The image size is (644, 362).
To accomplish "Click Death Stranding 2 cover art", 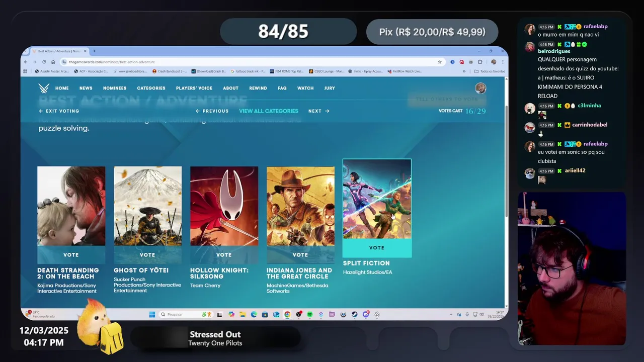I will point(71,206).
